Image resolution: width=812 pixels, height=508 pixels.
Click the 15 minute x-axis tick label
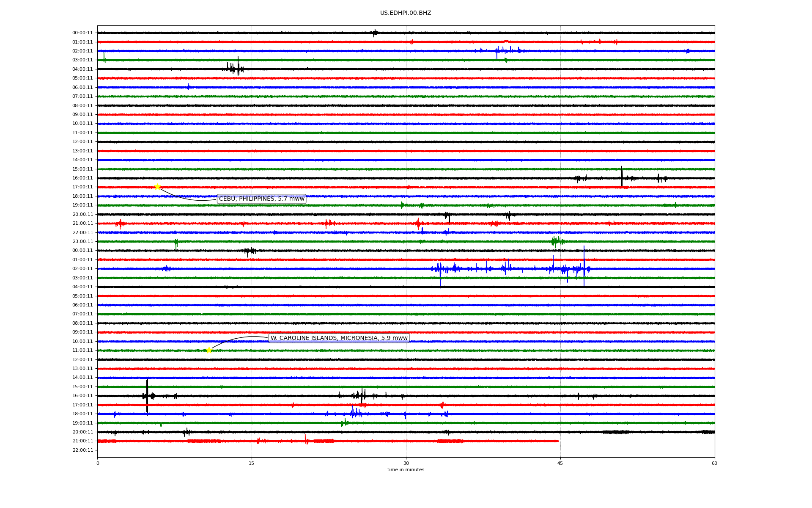[x=252, y=463]
